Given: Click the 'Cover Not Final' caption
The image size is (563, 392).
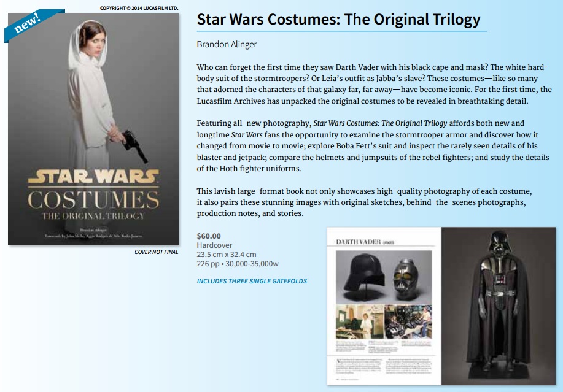Looking at the screenshot, I should [156, 252].
